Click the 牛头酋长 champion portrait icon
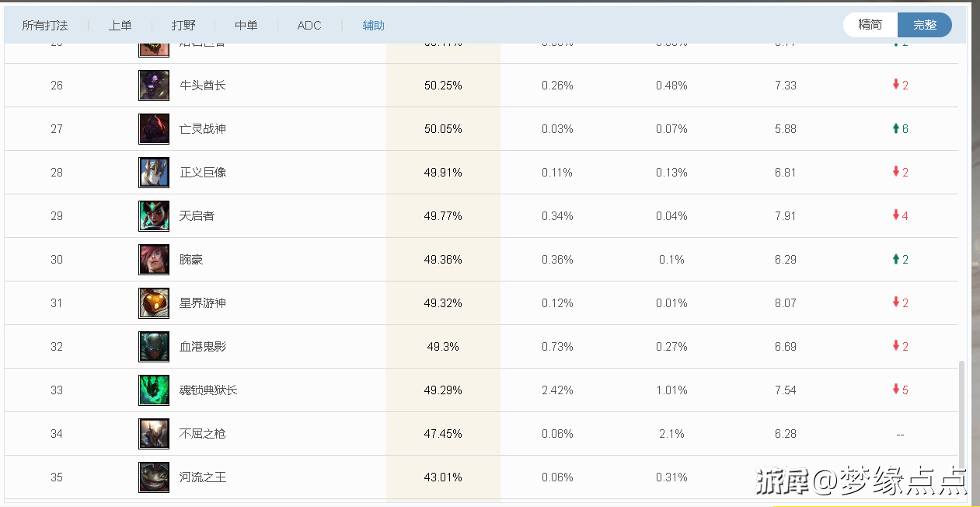Screen dimensions: 980x507 pos(154,86)
